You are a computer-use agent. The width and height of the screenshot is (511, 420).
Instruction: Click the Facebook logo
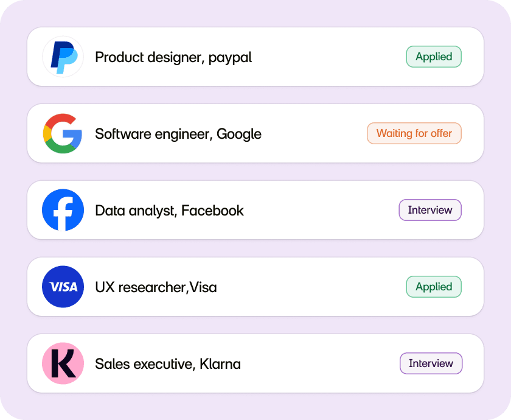click(x=63, y=210)
